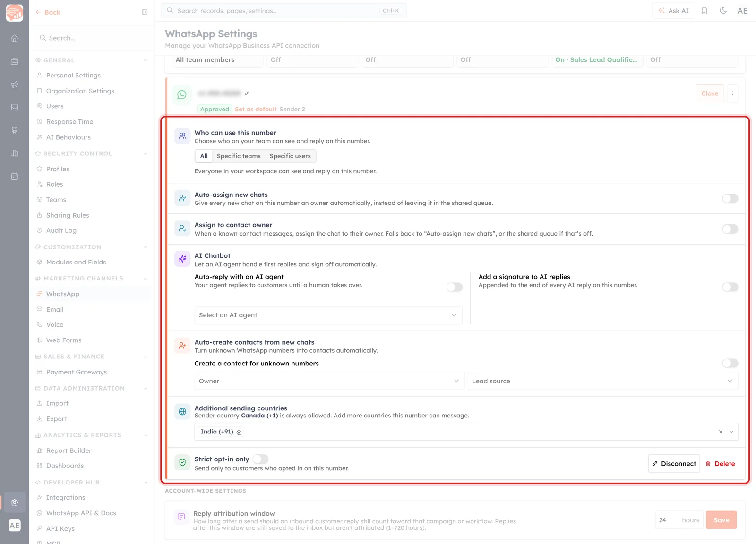This screenshot has width=756, height=544.
Task: Open Audit Log in sidebar
Action: coord(61,230)
